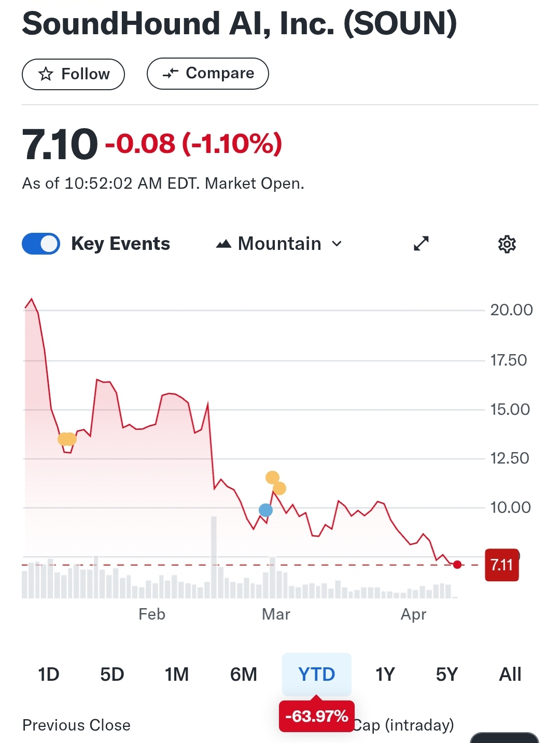Select the 1D time range

(x=49, y=674)
